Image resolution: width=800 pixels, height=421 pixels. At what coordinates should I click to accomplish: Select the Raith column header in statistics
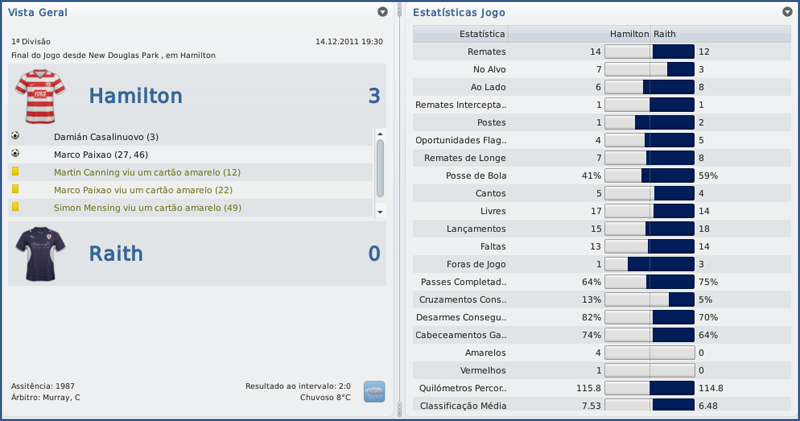[666, 33]
